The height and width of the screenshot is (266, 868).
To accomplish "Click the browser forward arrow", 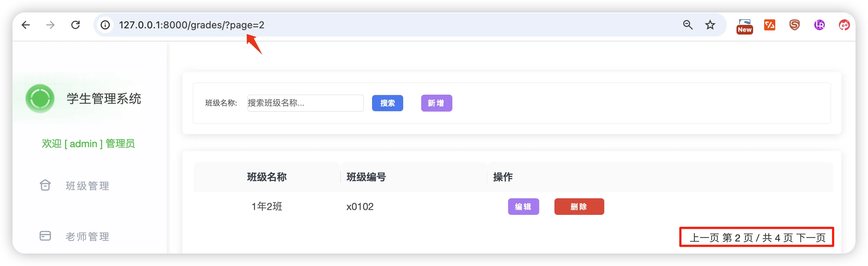I will [51, 25].
